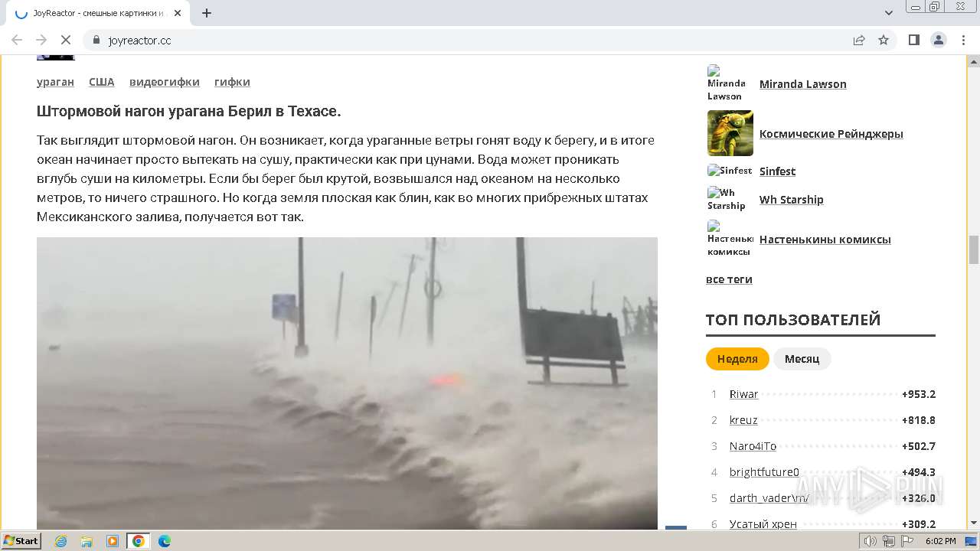Click the Show desktop button
The height and width of the screenshot is (551, 980).
(x=972, y=541)
